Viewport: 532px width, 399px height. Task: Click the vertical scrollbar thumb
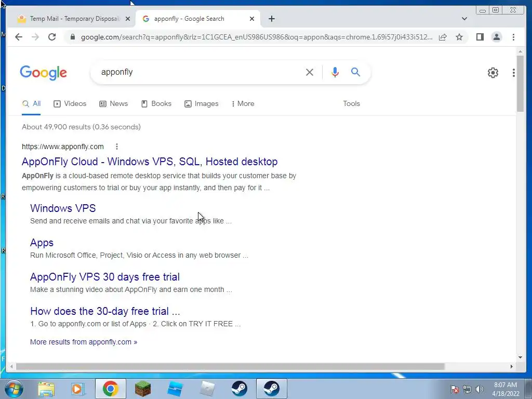click(520, 83)
